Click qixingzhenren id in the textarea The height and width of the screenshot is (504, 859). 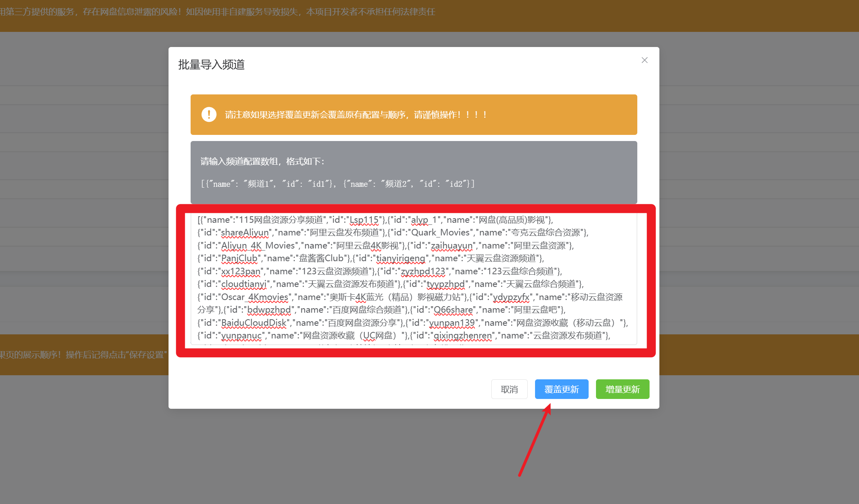point(462,336)
